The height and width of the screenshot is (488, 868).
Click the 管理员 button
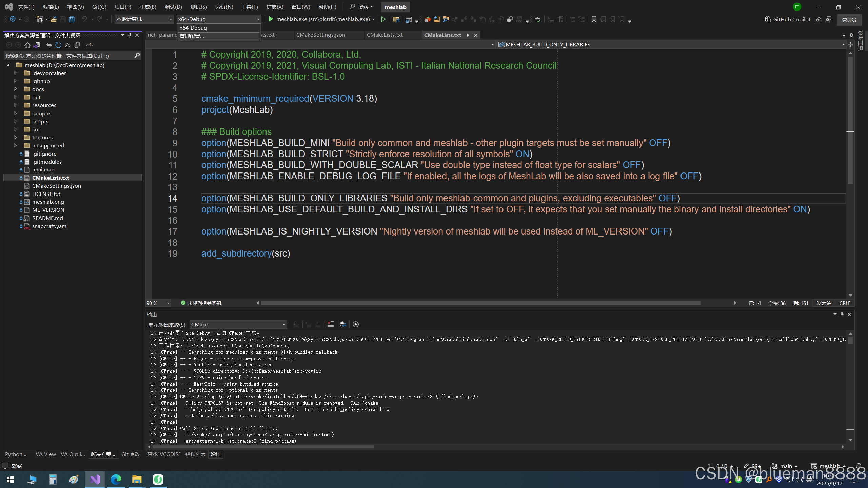pos(849,20)
